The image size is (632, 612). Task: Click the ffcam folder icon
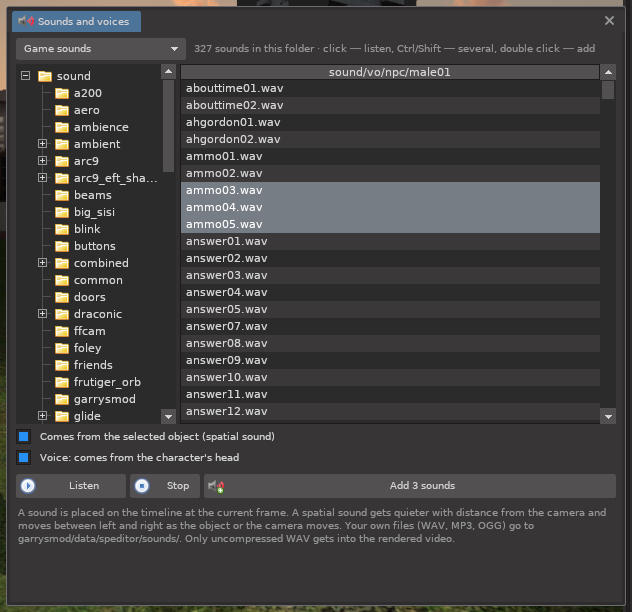[x=62, y=331]
